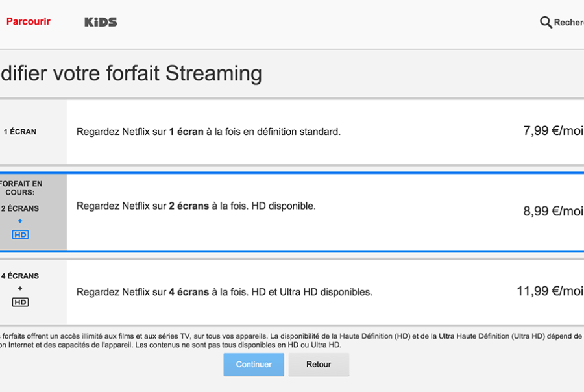The width and height of the screenshot is (584, 392).
Task: Select the 4 ÉCRANS plan label
Action: coord(19,276)
